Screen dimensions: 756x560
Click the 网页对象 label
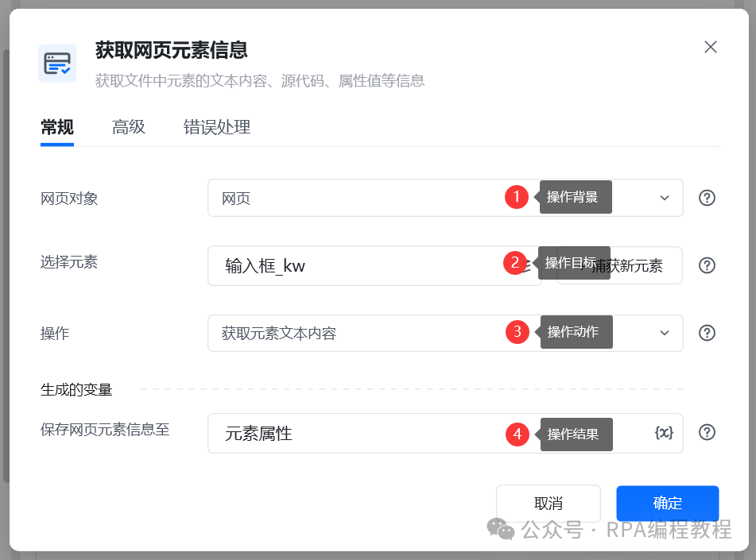point(69,199)
